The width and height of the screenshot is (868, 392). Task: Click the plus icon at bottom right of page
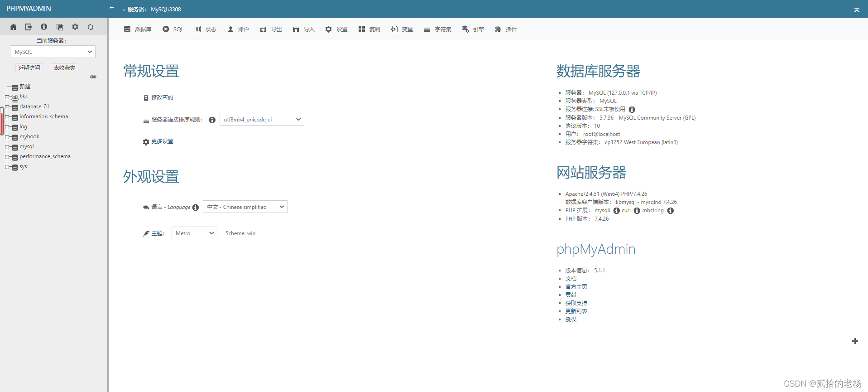855,341
